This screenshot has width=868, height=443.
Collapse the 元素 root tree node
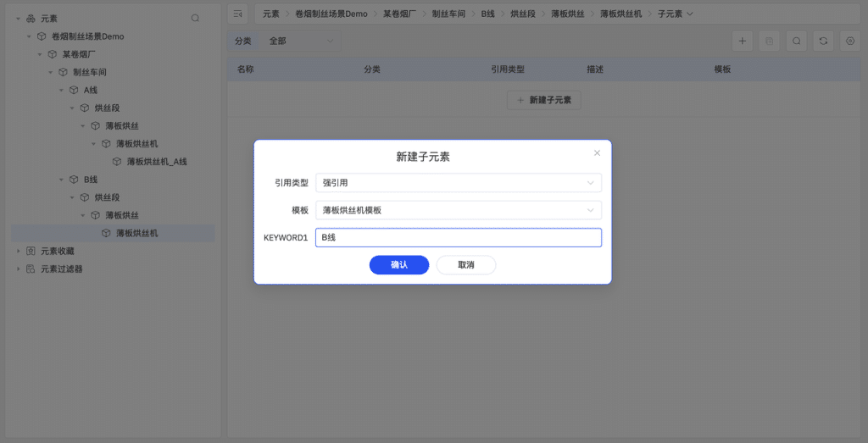point(19,19)
